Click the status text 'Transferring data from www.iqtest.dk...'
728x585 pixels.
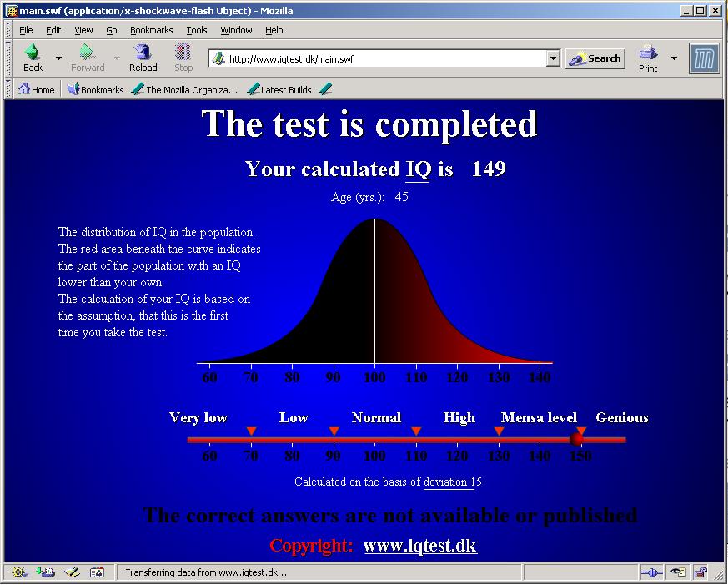coord(206,572)
